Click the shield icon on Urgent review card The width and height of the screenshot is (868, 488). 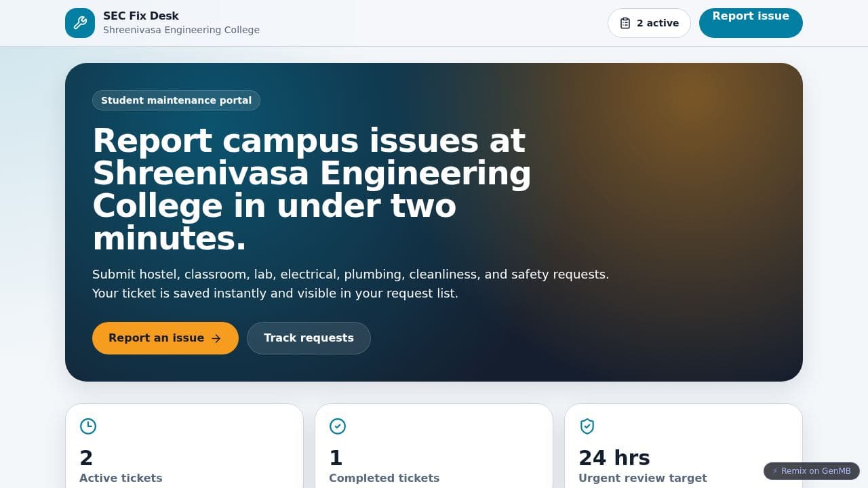click(x=587, y=426)
